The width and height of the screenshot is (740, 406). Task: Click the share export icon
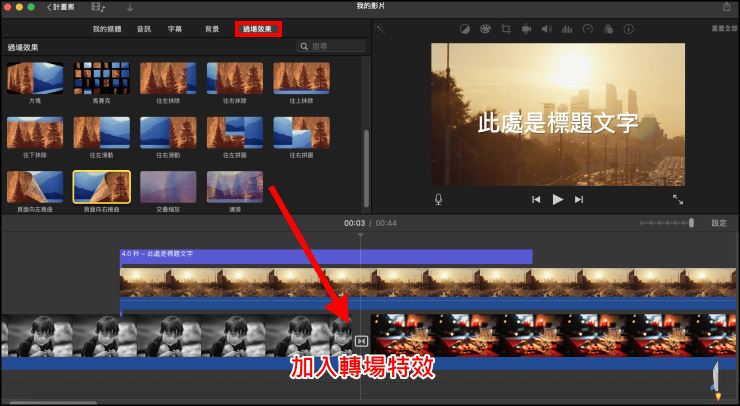[x=726, y=8]
